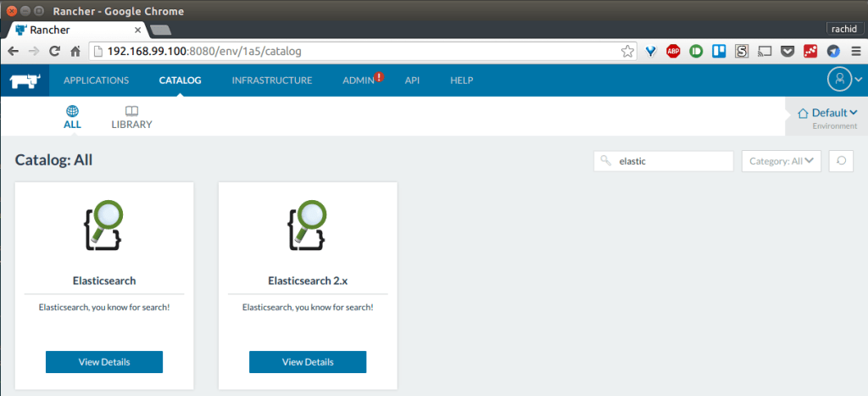The width and height of the screenshot is (868, 396).
Task: Switch to the ALL catalog tab
Action: (73, 117)
